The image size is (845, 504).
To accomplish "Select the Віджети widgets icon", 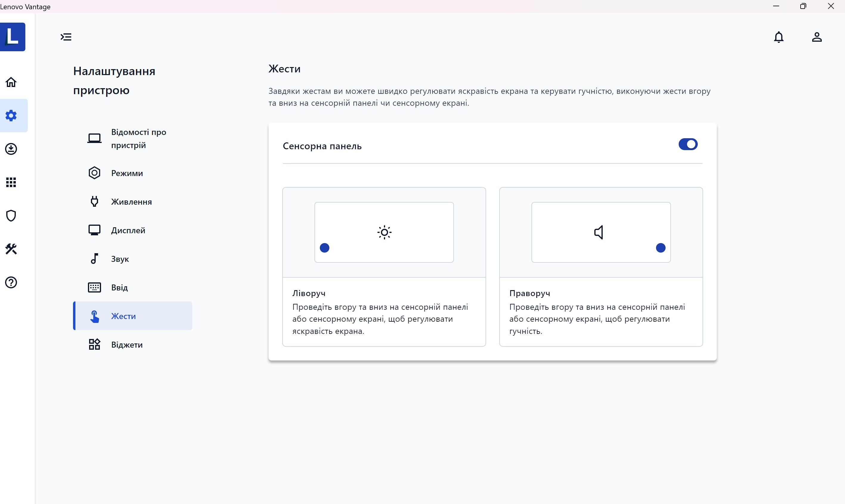I will coord(94,344).
